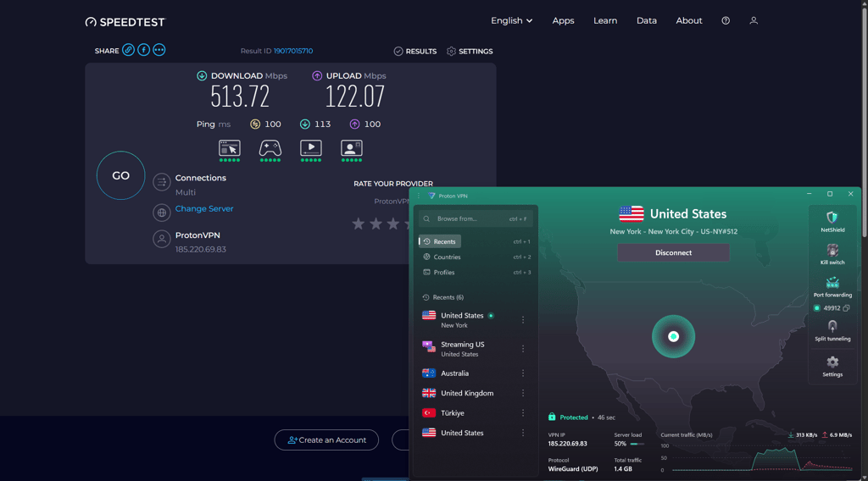Open the Apps menu on Speedtest

(x=563, y=20)
